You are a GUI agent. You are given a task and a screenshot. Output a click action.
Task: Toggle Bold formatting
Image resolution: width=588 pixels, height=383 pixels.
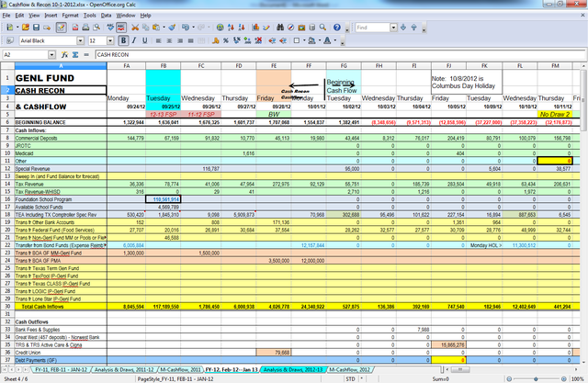pyautogui.click(x=123, y=40)
